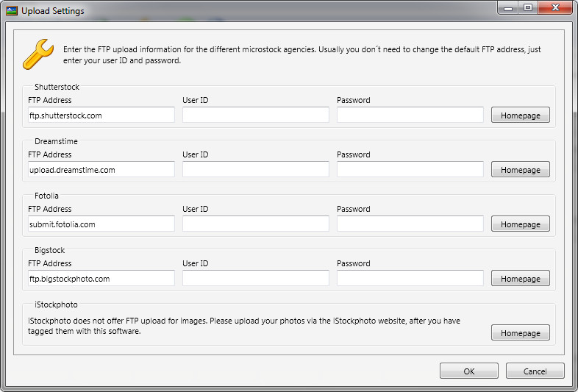Focus the Shutterstock Password field
This screenshot has height=392, width=578.
point(410,115)
